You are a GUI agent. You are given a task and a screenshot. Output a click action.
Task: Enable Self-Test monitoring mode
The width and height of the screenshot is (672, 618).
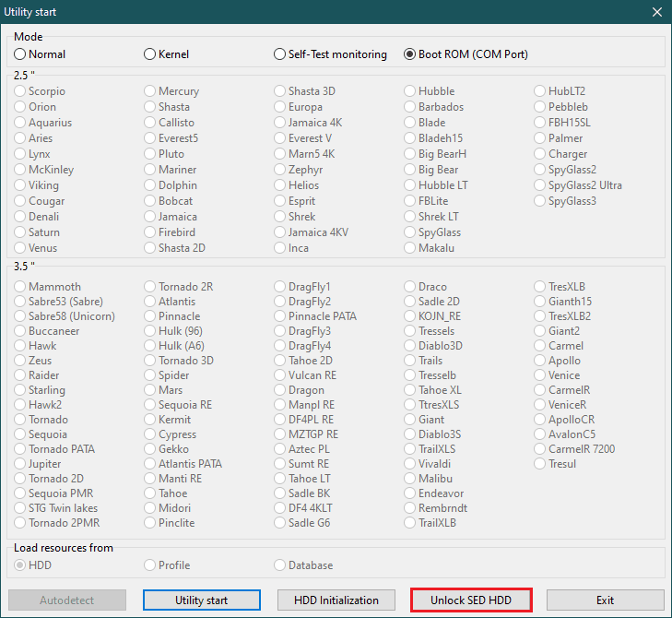tap(280, 54)
